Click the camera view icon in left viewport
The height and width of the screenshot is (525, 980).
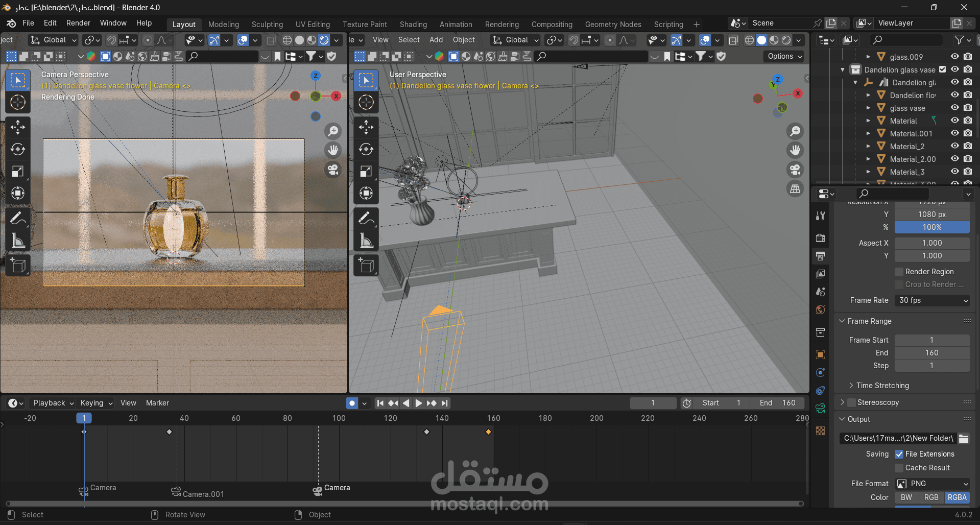(333, 170)
